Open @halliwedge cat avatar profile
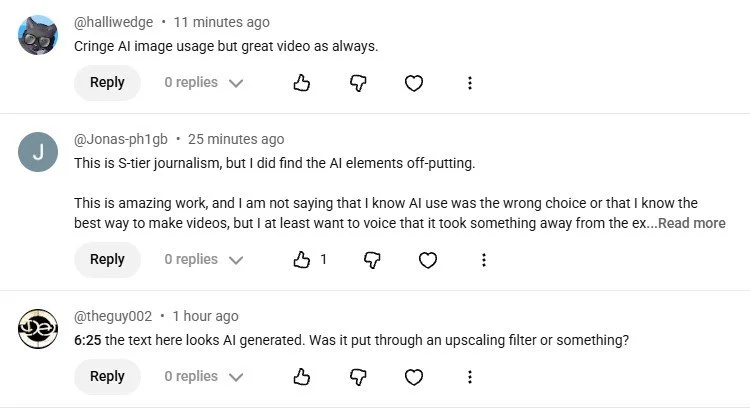Viewport: 750px width, 409px height. (x=38, y=35)
